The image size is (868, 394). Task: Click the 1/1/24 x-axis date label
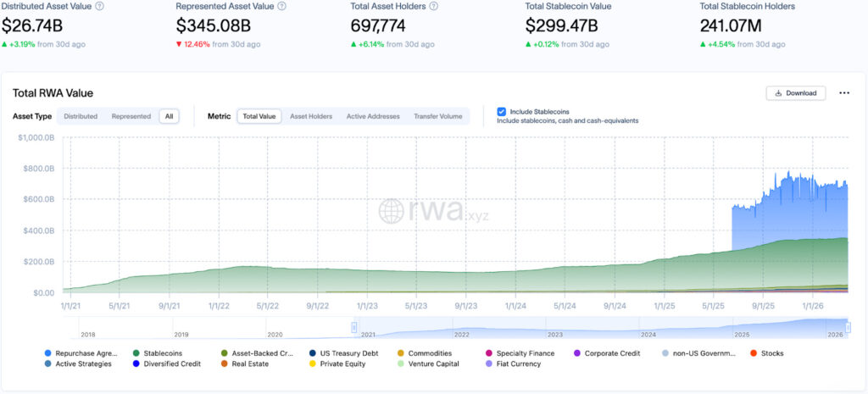tap(516, 305)
